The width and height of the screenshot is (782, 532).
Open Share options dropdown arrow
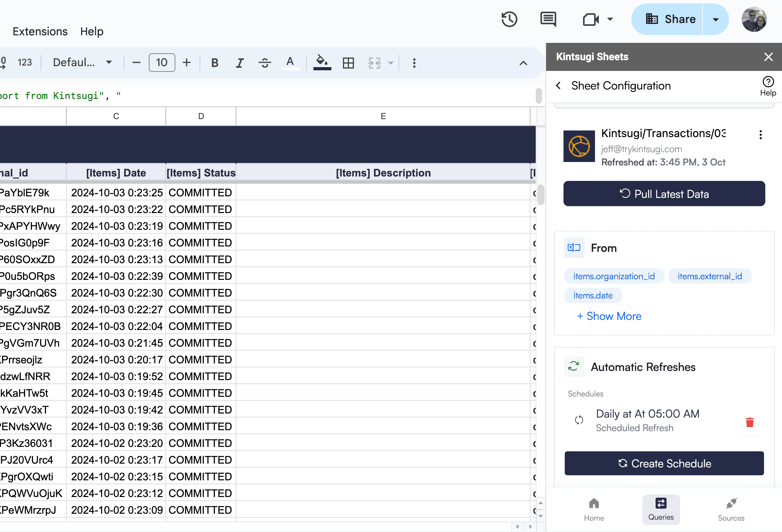tap(716, 20)
